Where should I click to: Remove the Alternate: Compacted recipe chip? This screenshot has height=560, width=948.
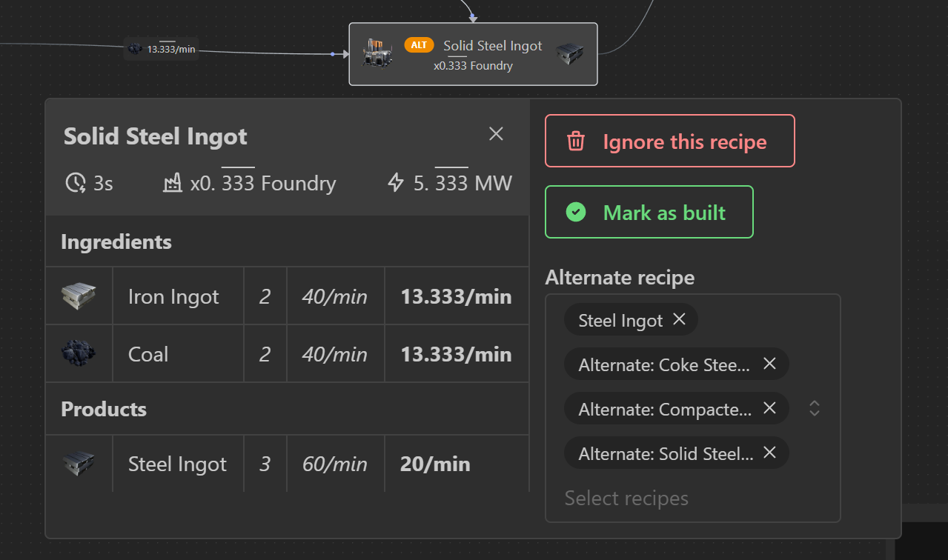[x=769, y=408]
